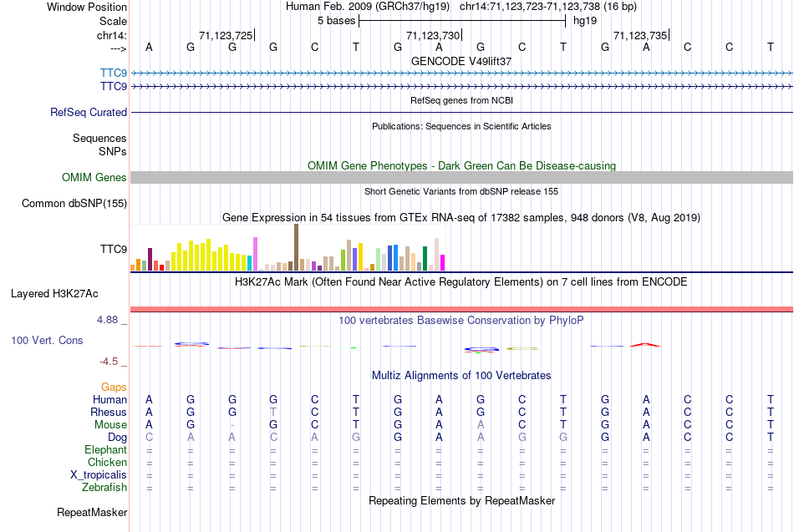Click the red PhyloP peak near base A
Screen dimensions: 794x532
tap(645, 345)
